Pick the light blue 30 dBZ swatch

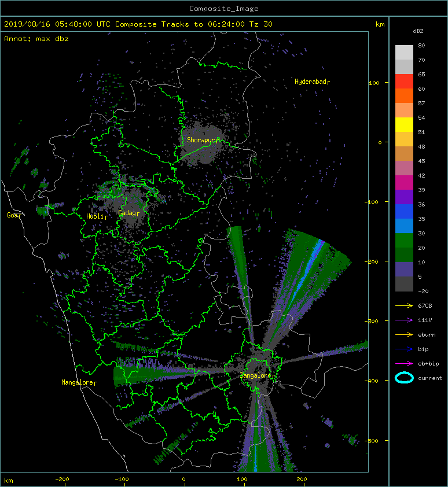404,226
